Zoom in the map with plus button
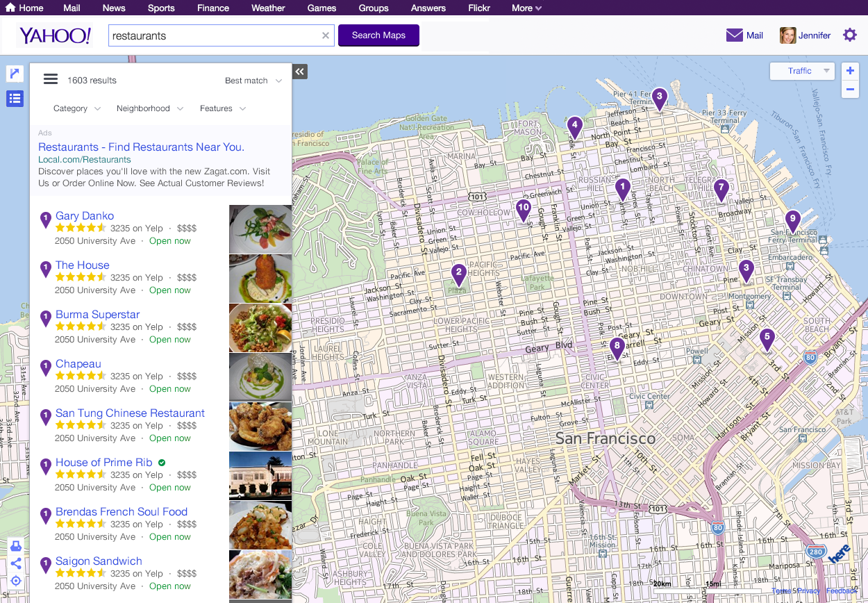 click(850, 71)
